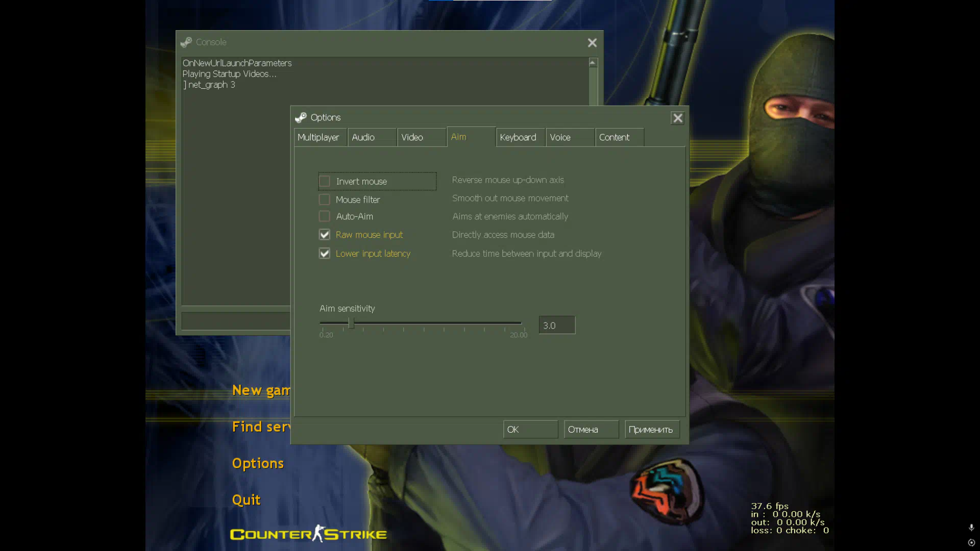Click the Steam icon in Options title
The width and height of the screenshot is (980, 551).
click(301, 118)
